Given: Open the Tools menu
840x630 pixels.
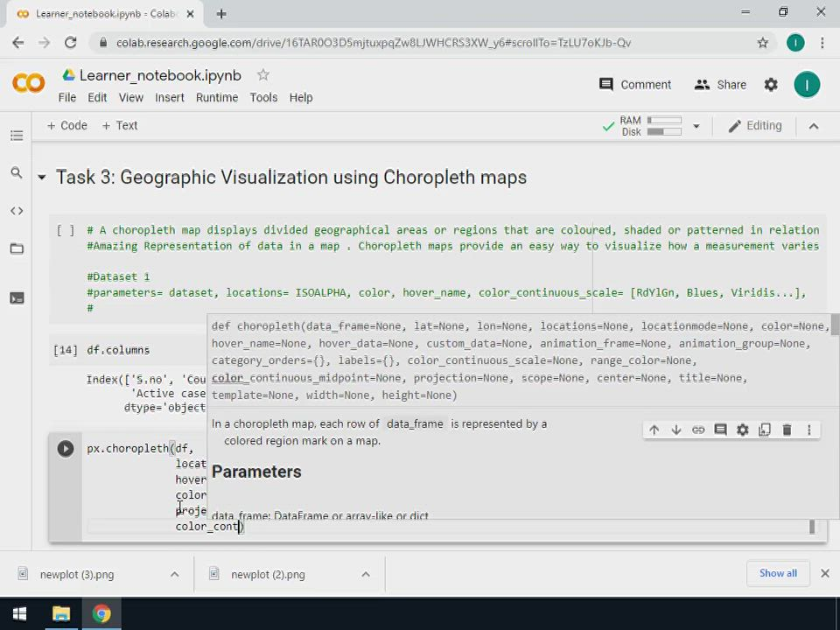Looking at the screenshot, I should point(263,97).
